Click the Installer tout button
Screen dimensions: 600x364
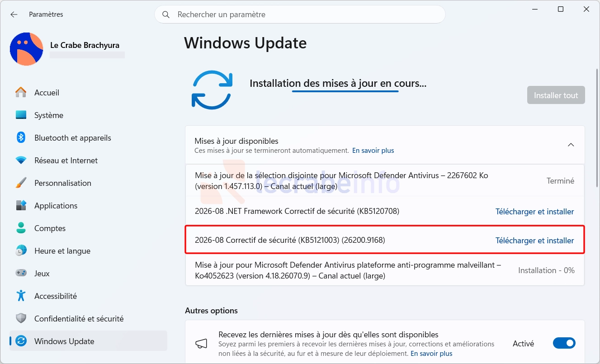(x=556, y=95)
